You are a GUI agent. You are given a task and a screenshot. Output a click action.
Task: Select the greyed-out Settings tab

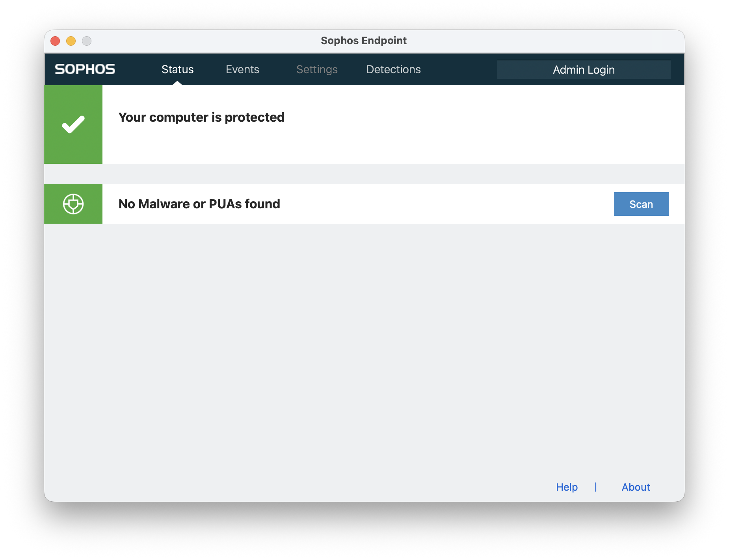coord(317,69)
